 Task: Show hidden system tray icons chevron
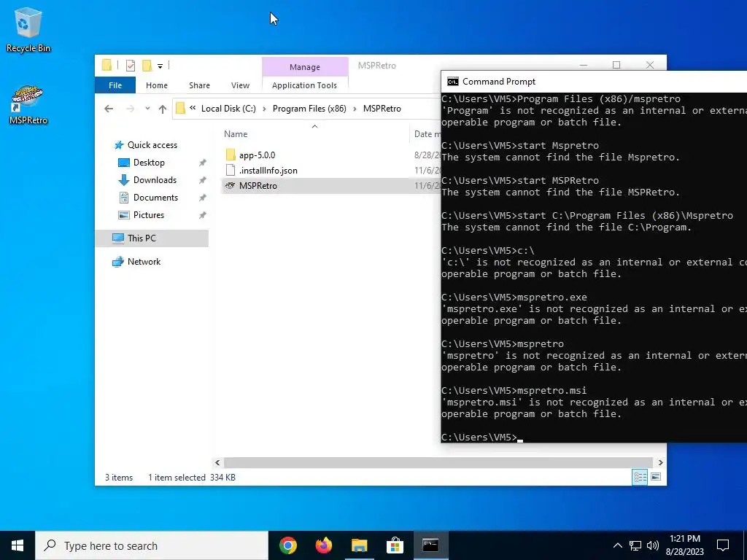pyautogui.click(x=617, y=545)
